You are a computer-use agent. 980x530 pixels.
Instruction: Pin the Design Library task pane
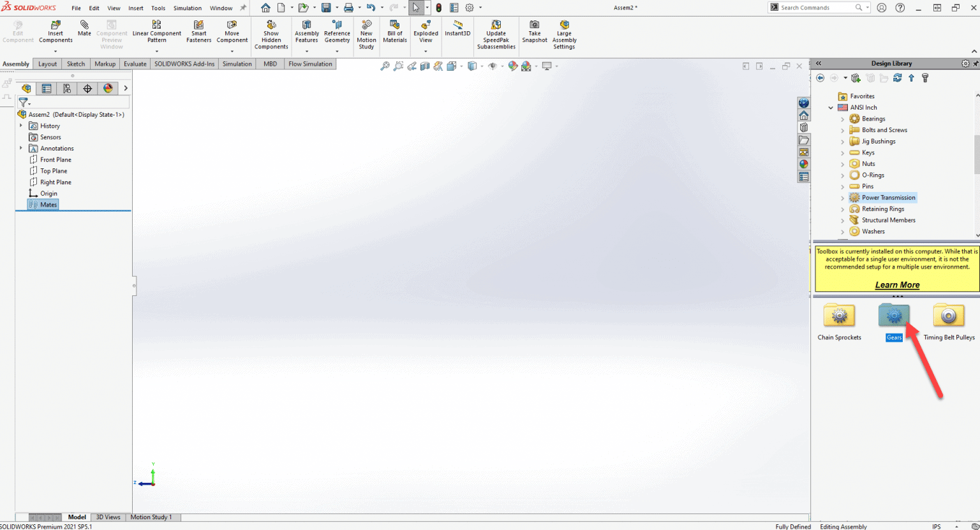[x=976, y=63]
